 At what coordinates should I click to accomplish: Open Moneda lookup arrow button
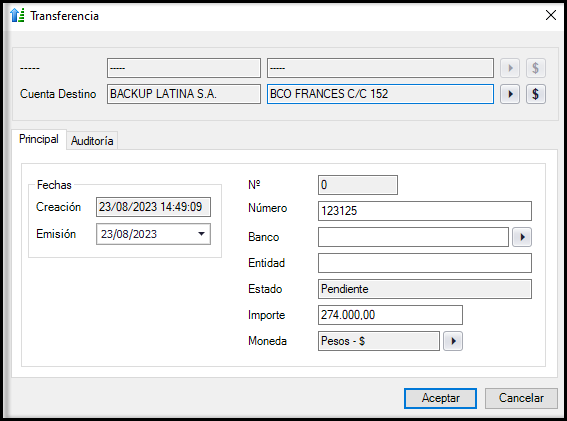tap(453, 341)
